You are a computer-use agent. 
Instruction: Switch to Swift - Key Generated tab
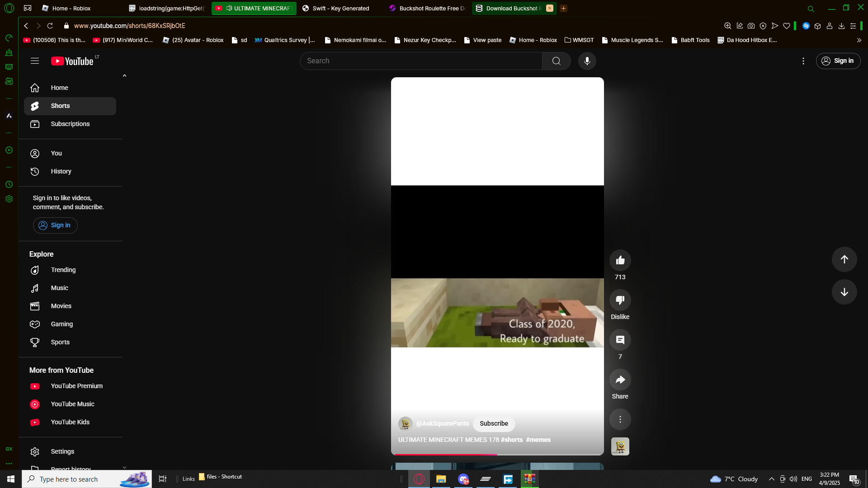[341, 9]
